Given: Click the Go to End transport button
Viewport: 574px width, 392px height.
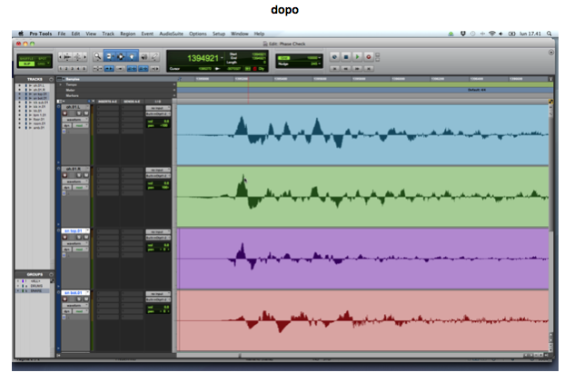Looking at the screenshot, I should tap(369, 68).
